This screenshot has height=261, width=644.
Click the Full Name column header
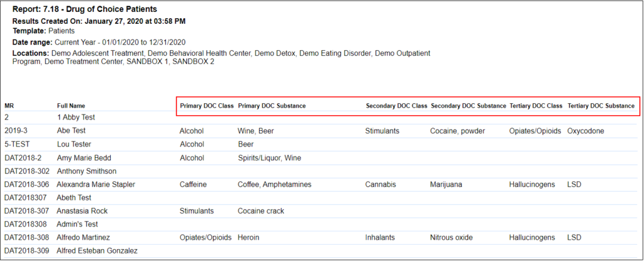pos(71,106)
